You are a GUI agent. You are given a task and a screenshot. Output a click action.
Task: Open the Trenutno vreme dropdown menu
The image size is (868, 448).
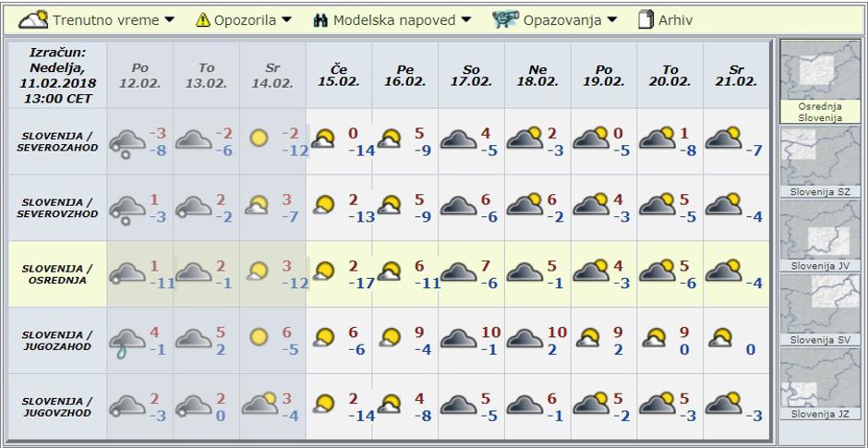coord(105,19)
